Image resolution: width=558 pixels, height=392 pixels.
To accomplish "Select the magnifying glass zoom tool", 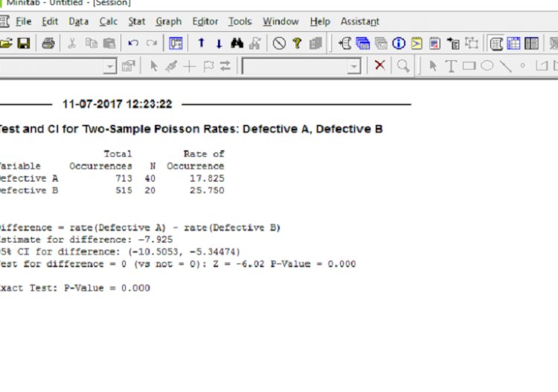I will (403, 65).
